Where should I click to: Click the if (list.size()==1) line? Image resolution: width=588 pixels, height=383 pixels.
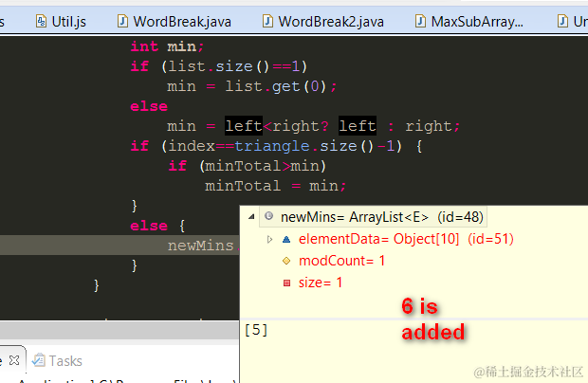point(219,66)
